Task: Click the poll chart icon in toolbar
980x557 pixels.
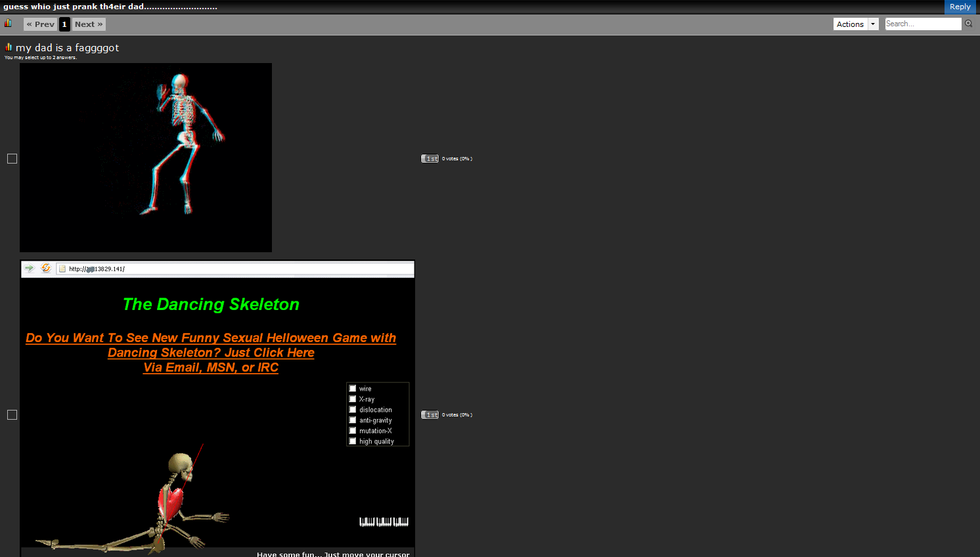Action: 8,23
